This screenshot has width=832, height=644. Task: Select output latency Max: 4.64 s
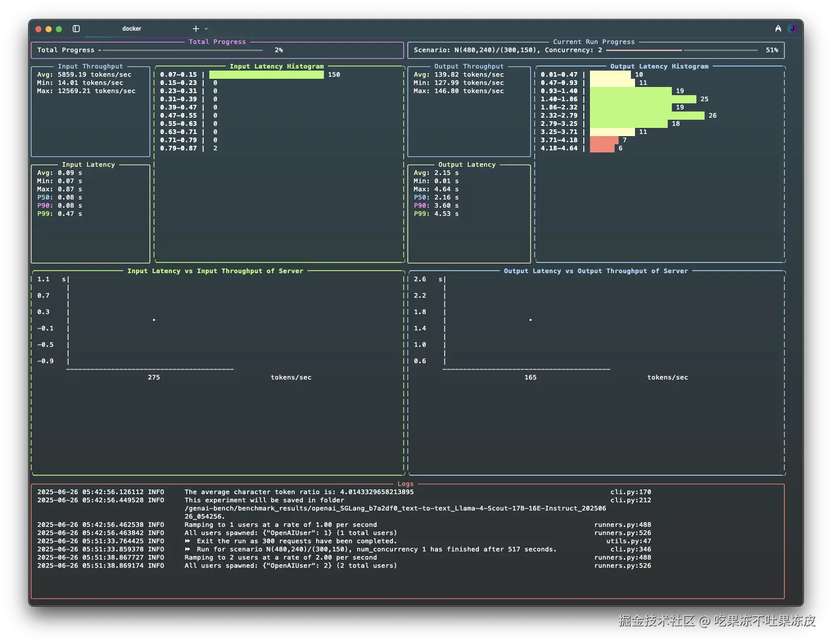436,189
